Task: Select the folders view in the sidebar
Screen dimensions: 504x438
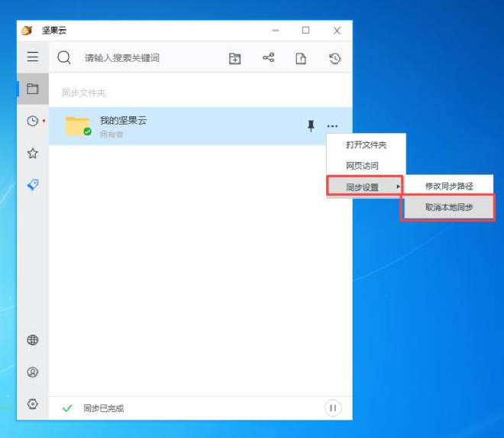Action: [x=33, y=89]
